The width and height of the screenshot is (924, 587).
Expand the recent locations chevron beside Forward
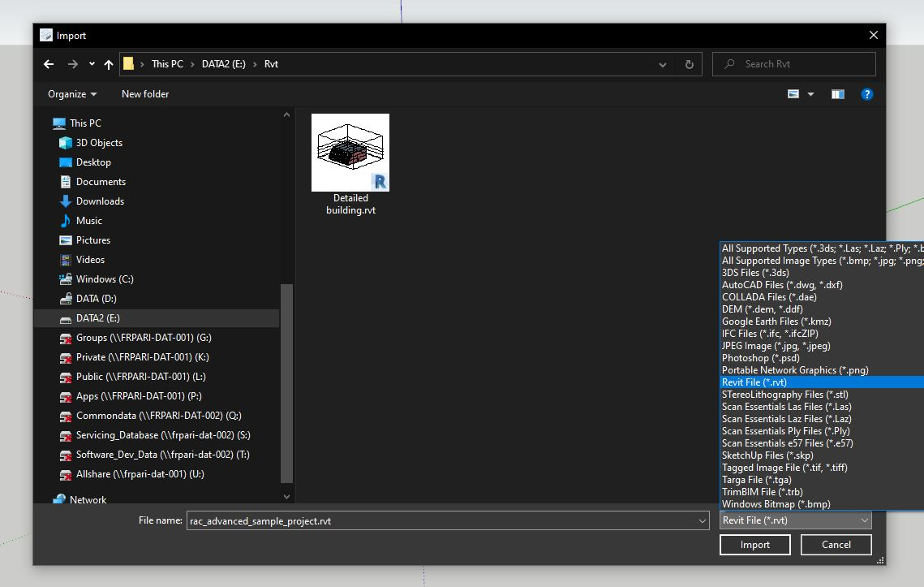(90, 64)
